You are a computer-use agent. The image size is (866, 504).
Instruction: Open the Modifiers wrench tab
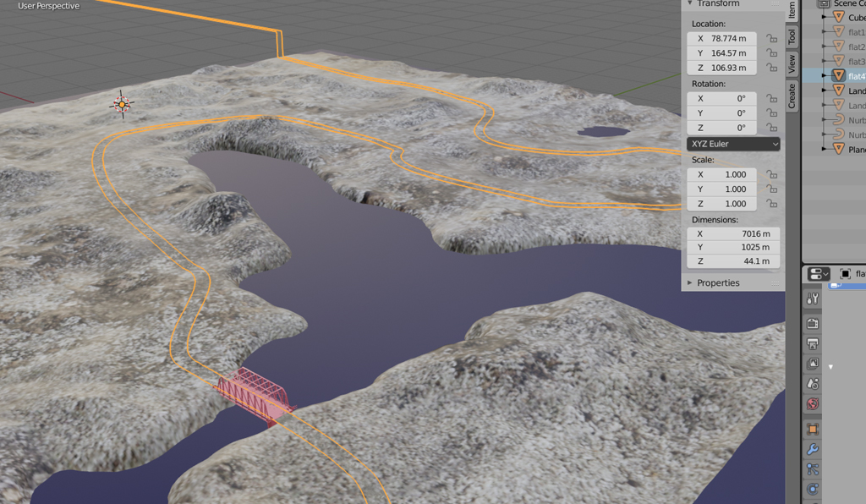click(x=813, y=449)
